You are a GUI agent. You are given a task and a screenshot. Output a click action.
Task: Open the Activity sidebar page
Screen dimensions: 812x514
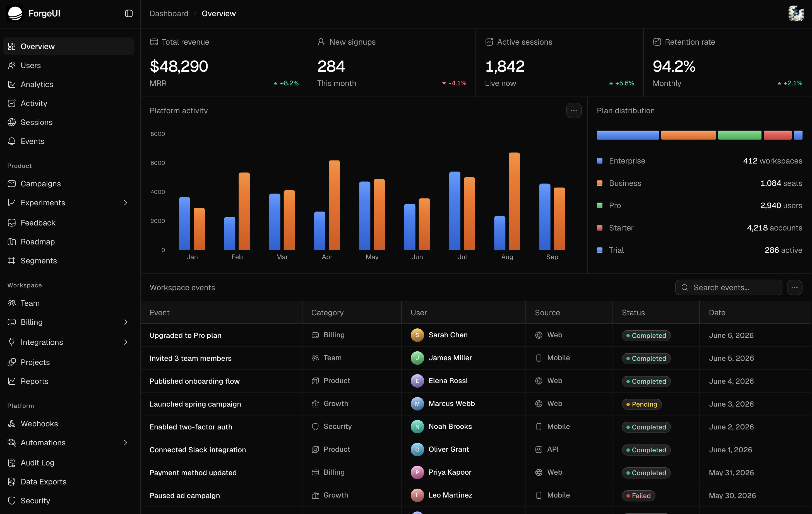(x=68, y=103)
